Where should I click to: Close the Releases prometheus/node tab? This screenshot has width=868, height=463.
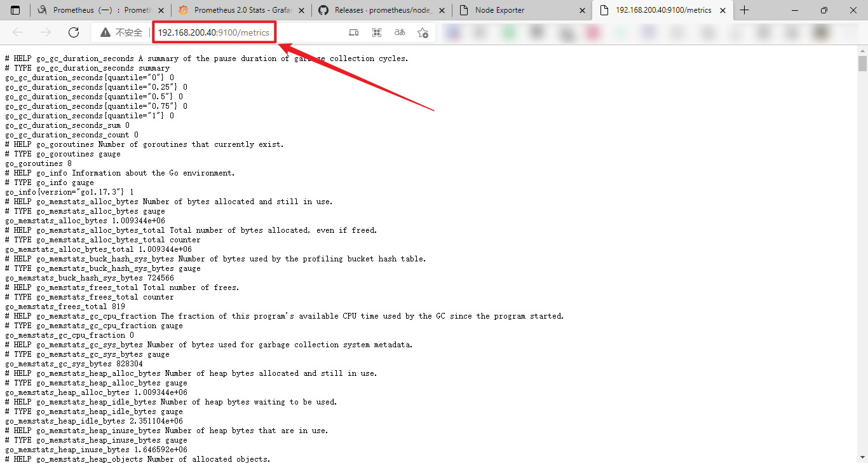click(x=442, y=10)
